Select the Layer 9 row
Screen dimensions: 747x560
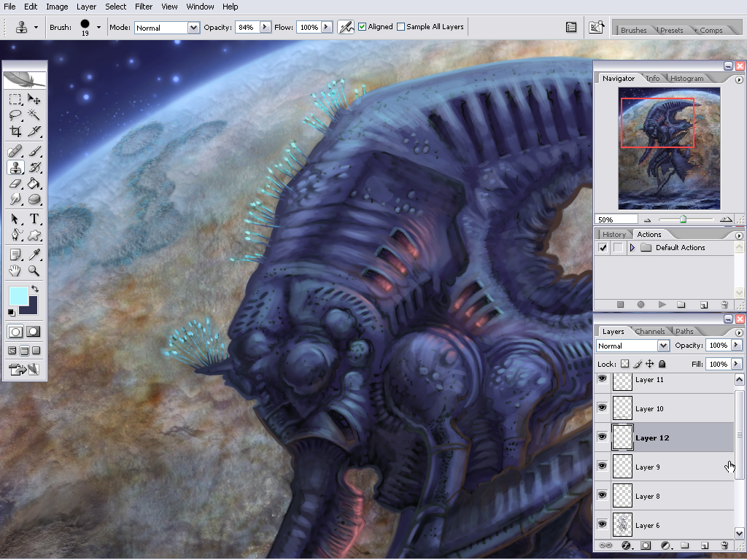(x=664, y=467)
